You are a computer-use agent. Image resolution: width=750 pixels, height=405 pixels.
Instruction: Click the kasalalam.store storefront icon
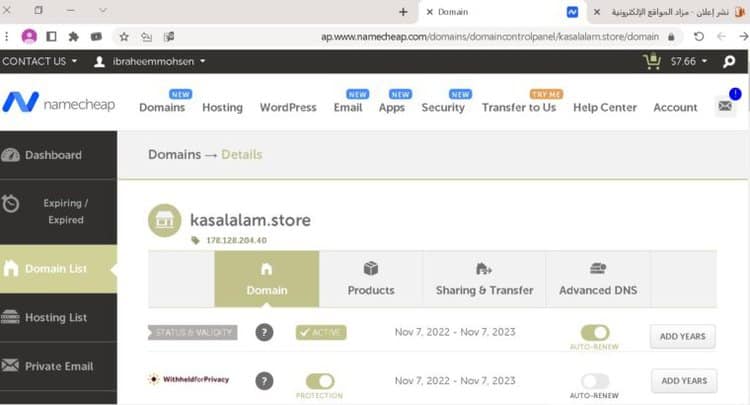(x=165, y=220)
